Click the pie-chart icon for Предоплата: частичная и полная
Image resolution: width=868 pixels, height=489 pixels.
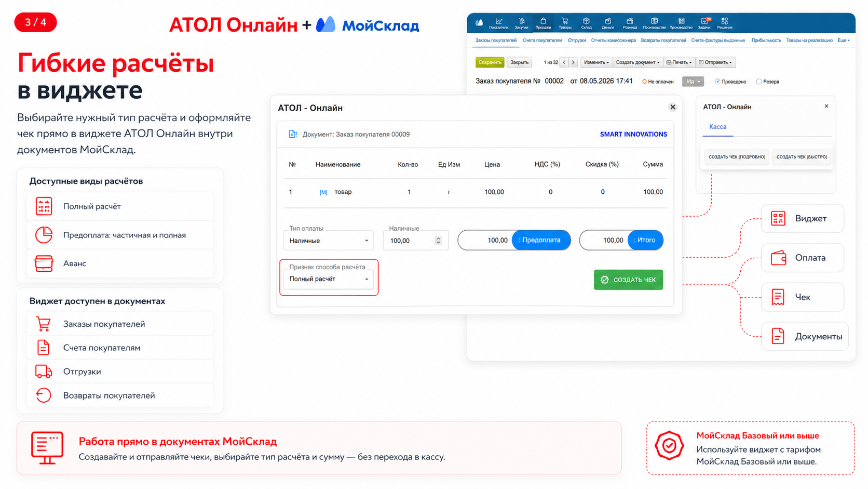pyautogui.click(x=44, y=235)
